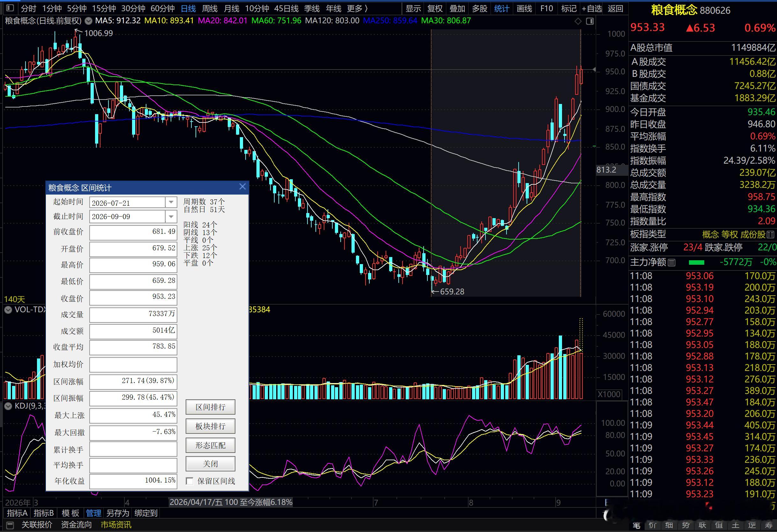777x532 pixels.
Task: Click the 加权均价 empty field
Action: click(133, 365)
